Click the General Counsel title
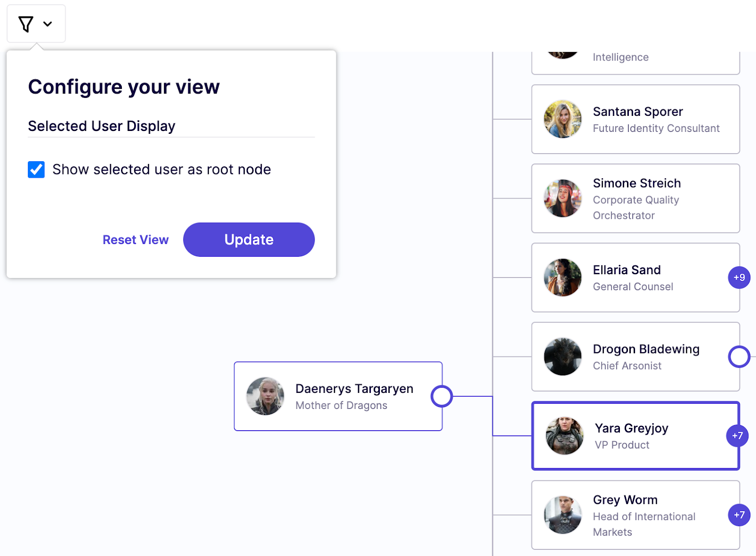Image resolution: width=756 pixels, height=556 pixels. (x=633, y=287)
